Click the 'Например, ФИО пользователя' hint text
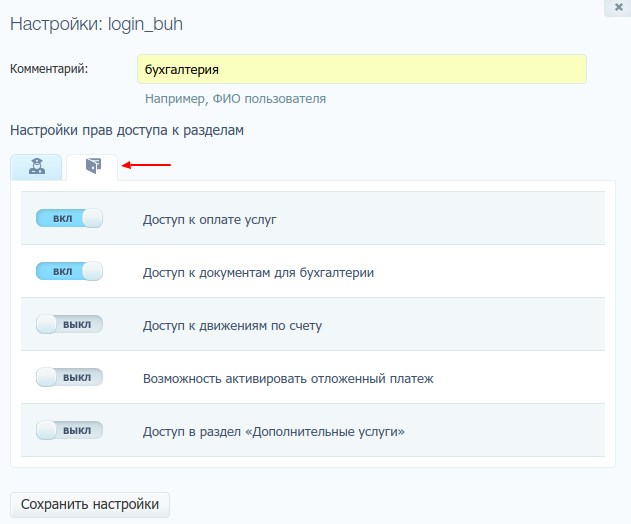Viewport: 631px width, 524px height. pos(235,99)
